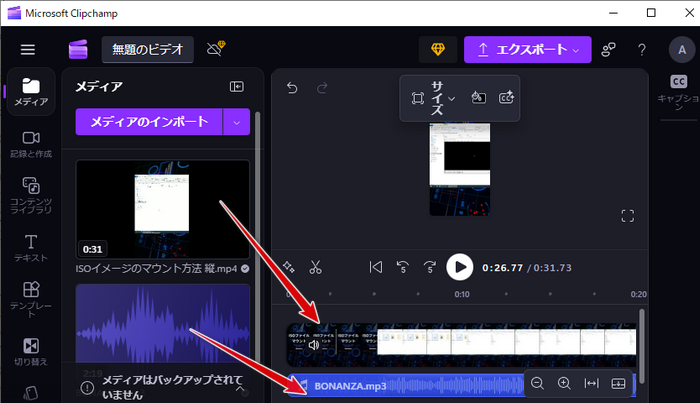Maximize the Clipchamp window

coord(651,13)
